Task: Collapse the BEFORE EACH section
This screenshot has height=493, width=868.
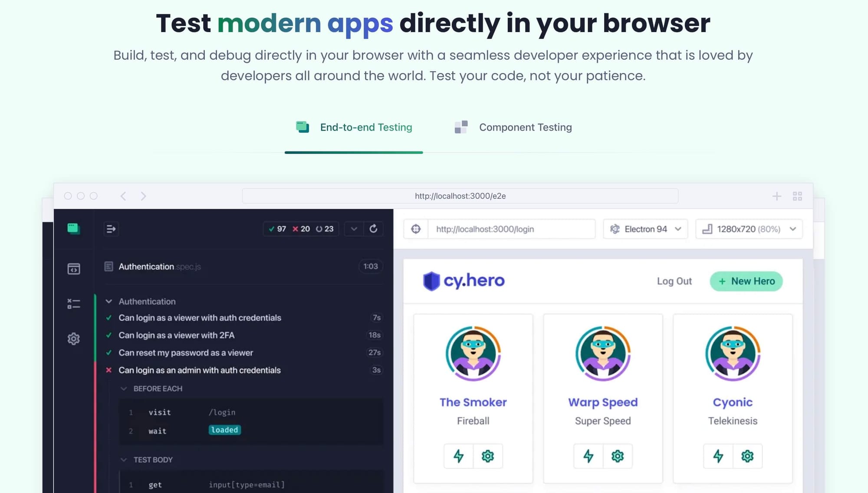Action: [123, 388]
